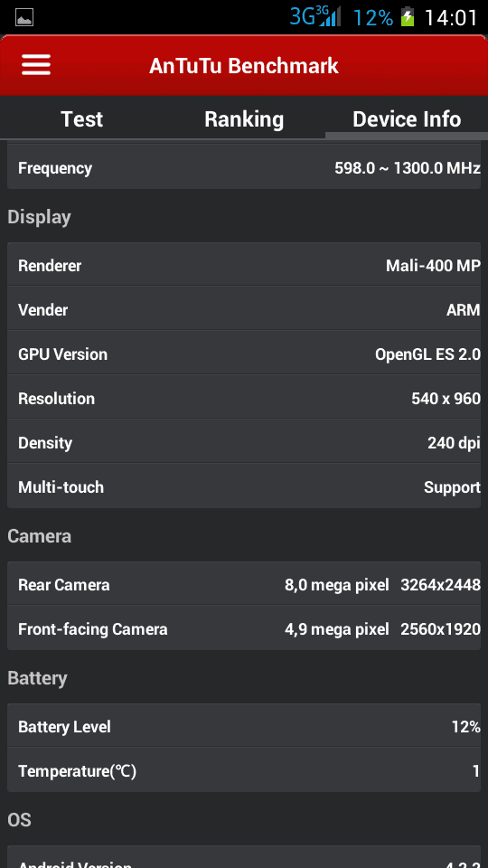The width and height of the screenshot is (488, 868).
Task: Tap the AnTuTu Benchmark title
Action: tap(244, 65)
